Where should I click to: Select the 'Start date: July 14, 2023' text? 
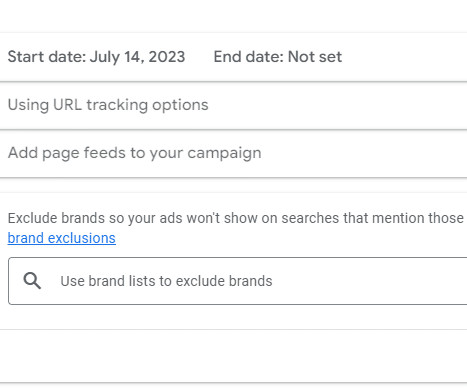[x=96, y=57]
